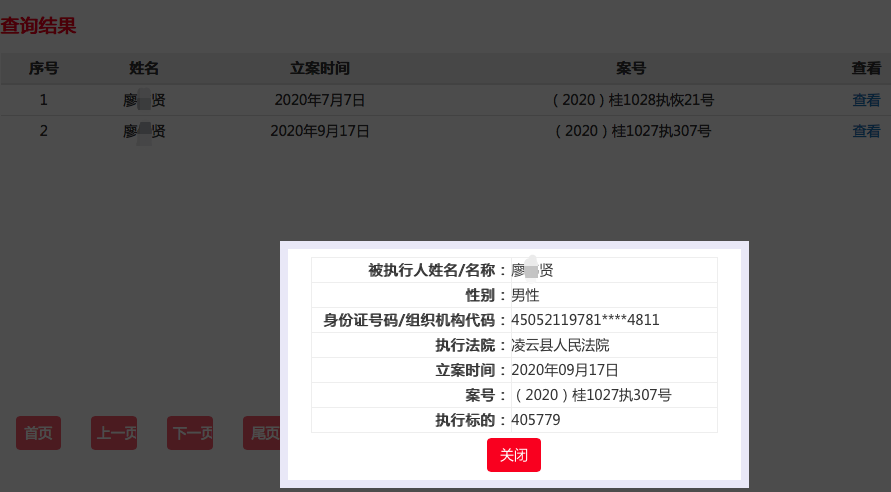Go to next page with 下一页
Screen dimensions: 891x492
pos(190,433)
